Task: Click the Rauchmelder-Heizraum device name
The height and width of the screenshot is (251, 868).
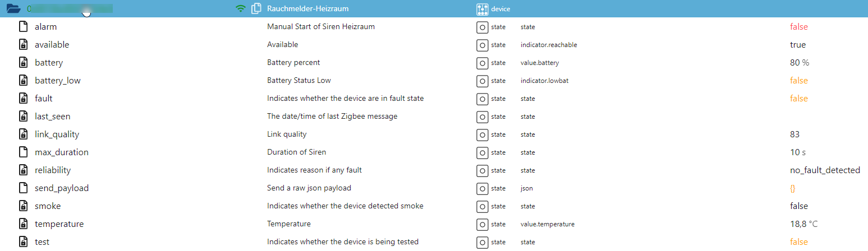Action: point(307,8)
